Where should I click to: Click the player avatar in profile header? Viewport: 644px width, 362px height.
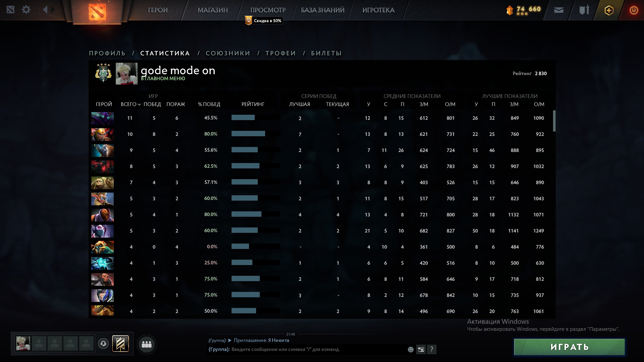coord(127,73)
